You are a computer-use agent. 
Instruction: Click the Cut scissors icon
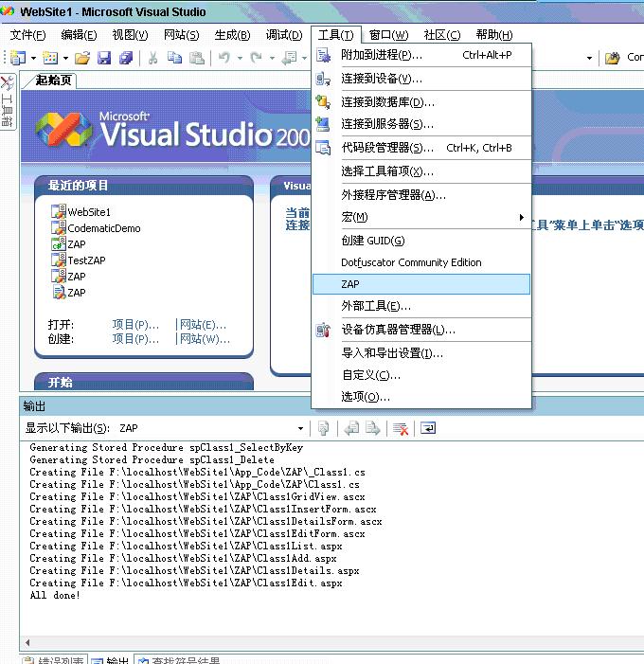point(152,58)
